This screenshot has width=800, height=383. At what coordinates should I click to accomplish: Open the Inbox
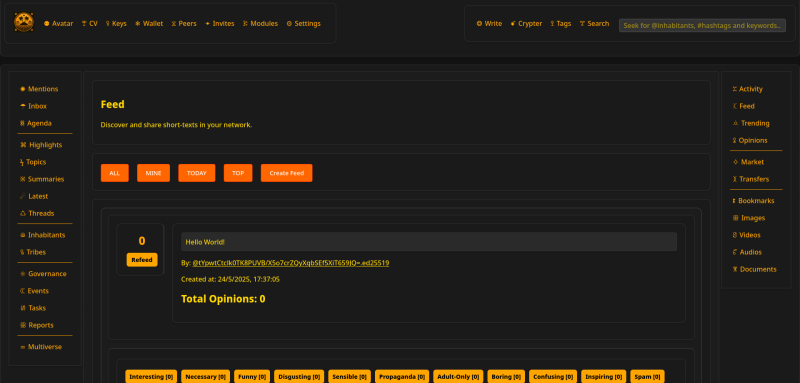click(33, 106)
